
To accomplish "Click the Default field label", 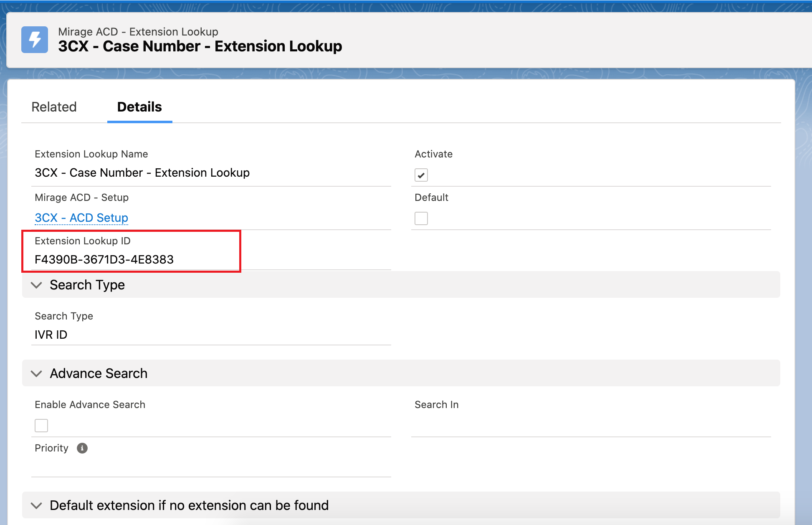I will point(431,198).
